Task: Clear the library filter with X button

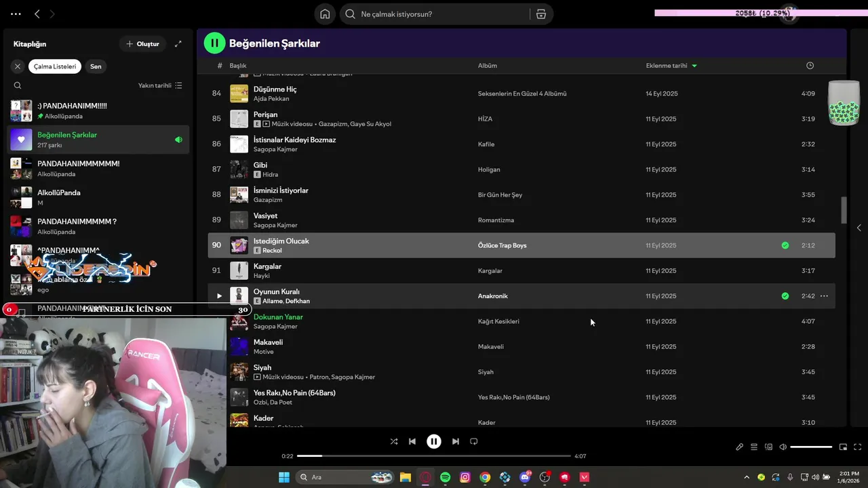Action: pyautogui.click(x=18, y=66)
